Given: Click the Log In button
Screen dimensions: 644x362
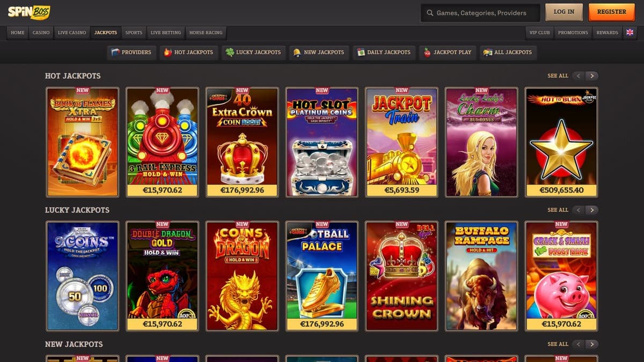Looking at the screenshot, I should [x=564, y=12].
